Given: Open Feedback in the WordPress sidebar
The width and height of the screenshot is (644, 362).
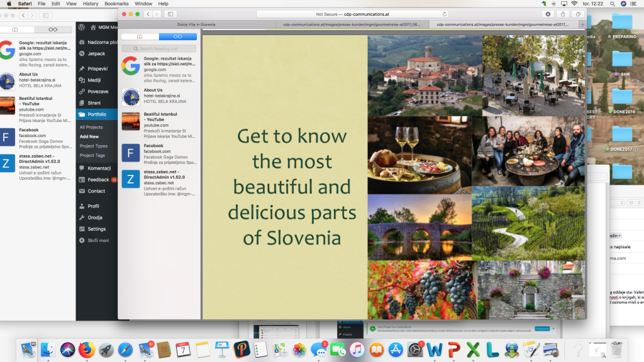Looking at the screenshot, I should coord(98,180).
